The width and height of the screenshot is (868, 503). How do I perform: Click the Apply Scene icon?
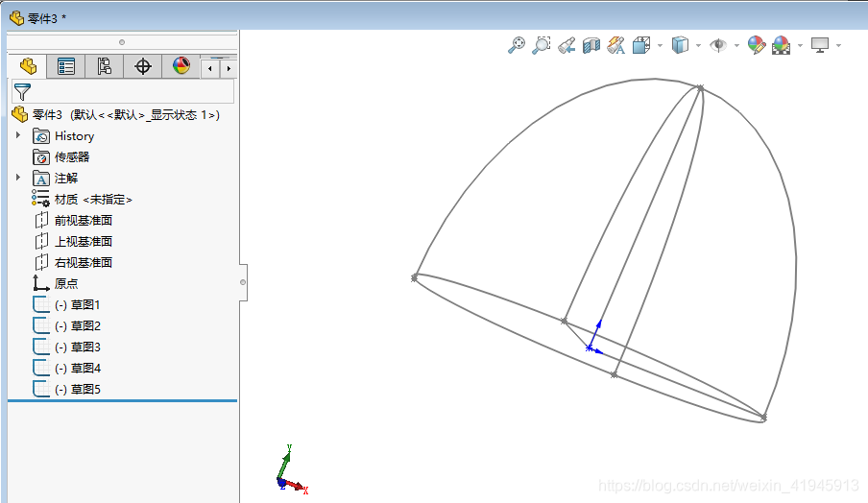(x=781, y=45)
